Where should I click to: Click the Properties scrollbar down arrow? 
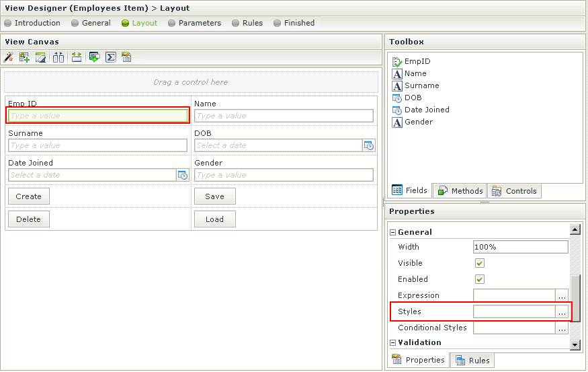pyautogui.click(x=575, y=344)
